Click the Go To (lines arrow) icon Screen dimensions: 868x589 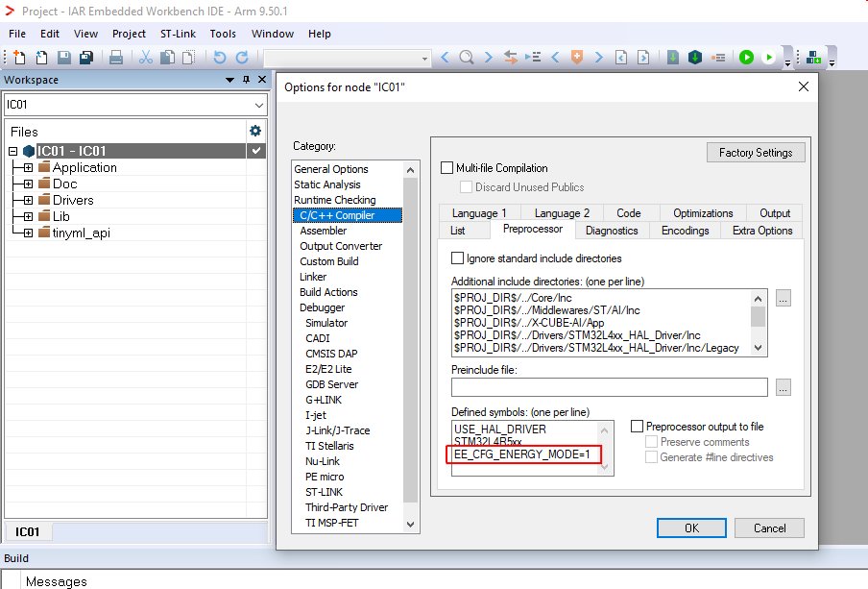533,57
